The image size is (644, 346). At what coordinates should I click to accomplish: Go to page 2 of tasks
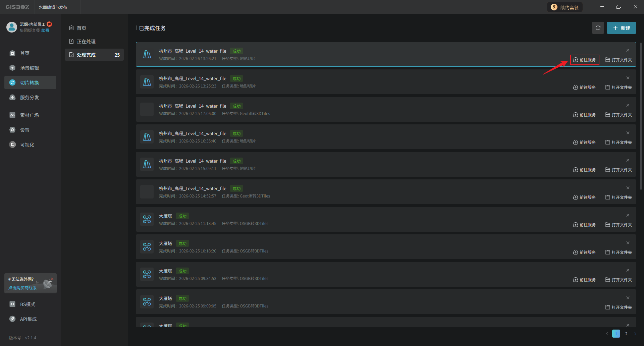[626, 334]
